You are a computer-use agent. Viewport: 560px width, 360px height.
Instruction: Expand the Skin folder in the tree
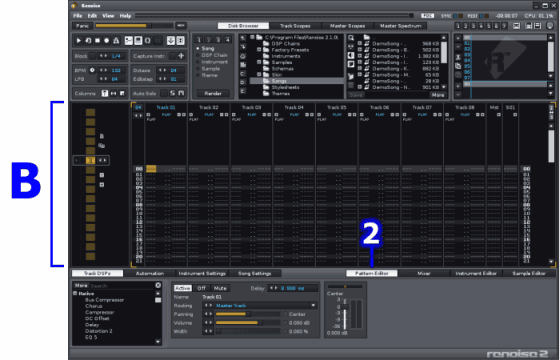(259, 75)
